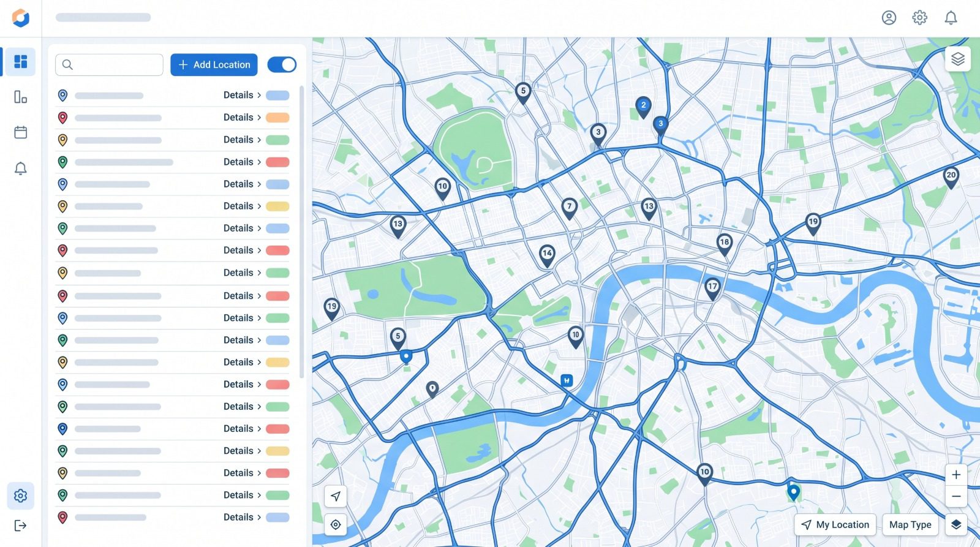This screenshot has height=547, width=980.
Task: Click the Map Type button
Action: point(910,524)
